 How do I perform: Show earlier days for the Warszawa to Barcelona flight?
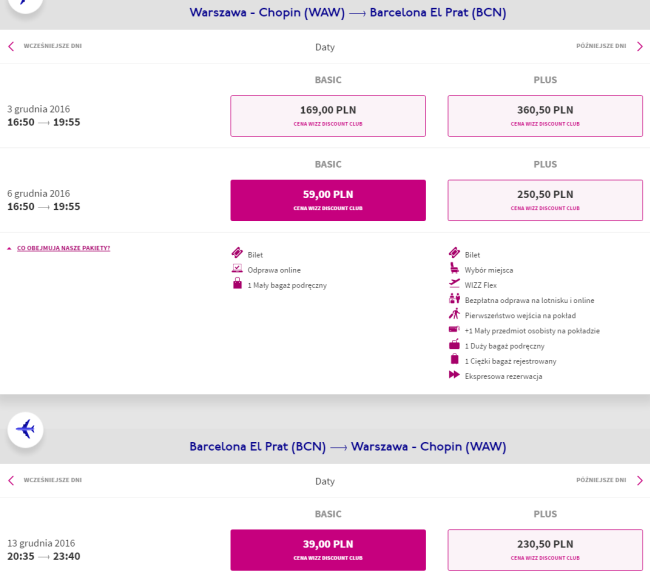(x=11, y=46)
